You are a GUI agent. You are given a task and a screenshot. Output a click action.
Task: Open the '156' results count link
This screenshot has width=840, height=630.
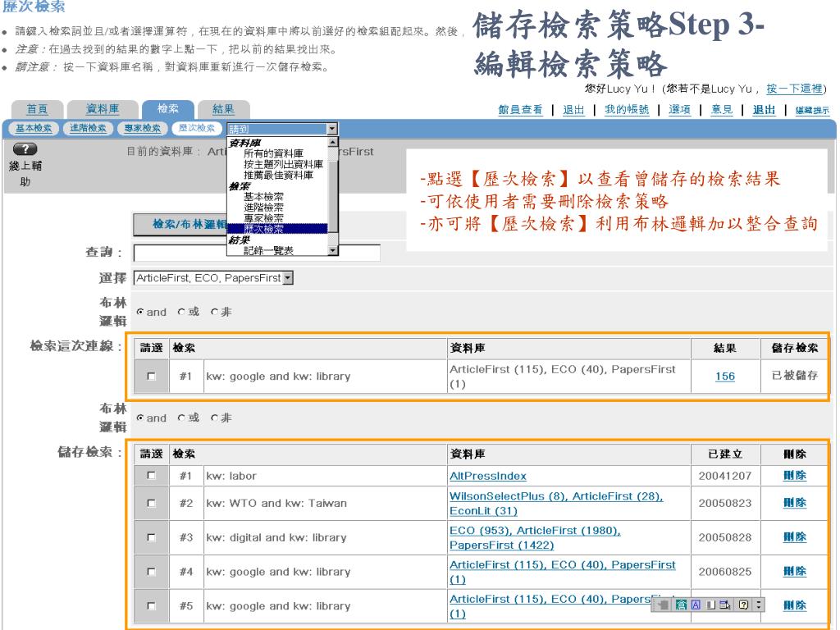click(x=725, y=376)
